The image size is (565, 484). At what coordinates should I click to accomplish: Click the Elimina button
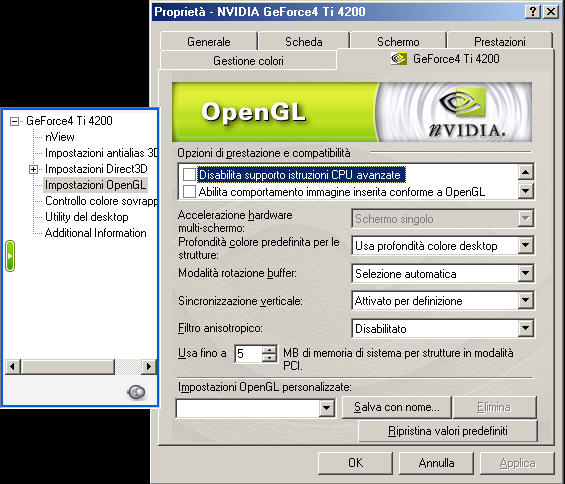click(494, 407)
